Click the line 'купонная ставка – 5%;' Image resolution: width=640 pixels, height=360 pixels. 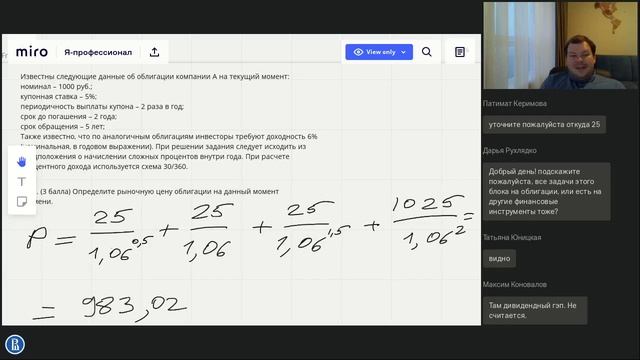(58, 96)
